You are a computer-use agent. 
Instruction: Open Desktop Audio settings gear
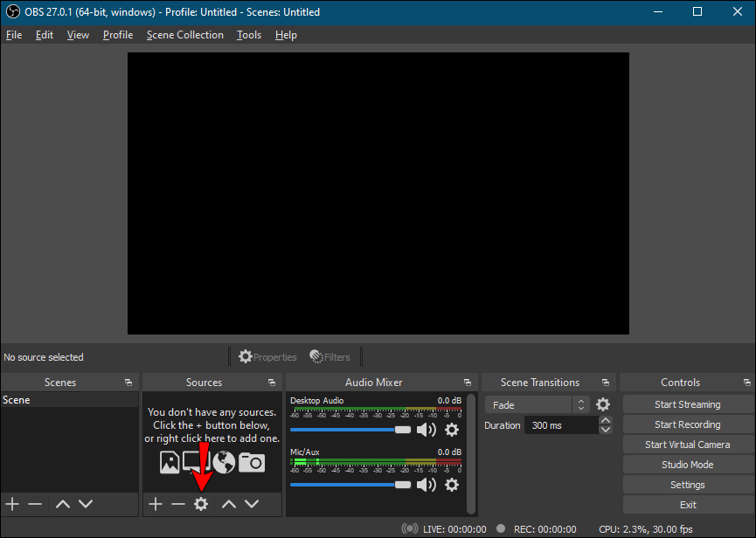click(452, 430)
